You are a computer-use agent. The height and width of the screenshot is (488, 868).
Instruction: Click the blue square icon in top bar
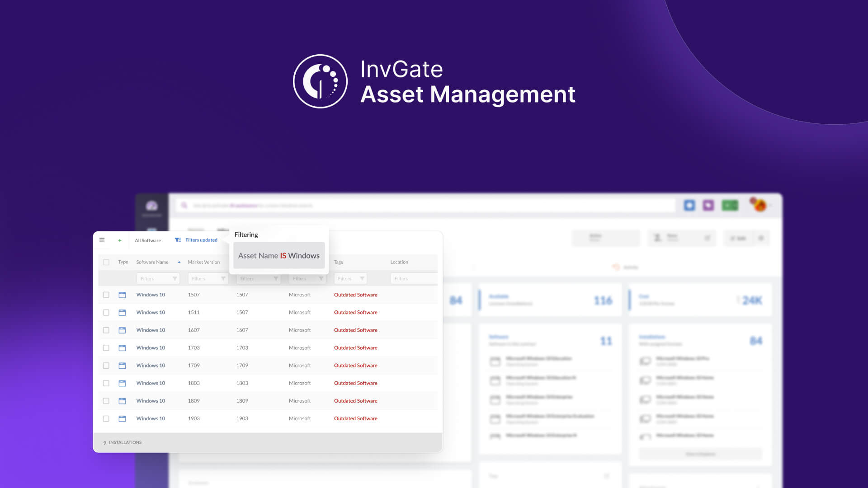tap(689, 205)
